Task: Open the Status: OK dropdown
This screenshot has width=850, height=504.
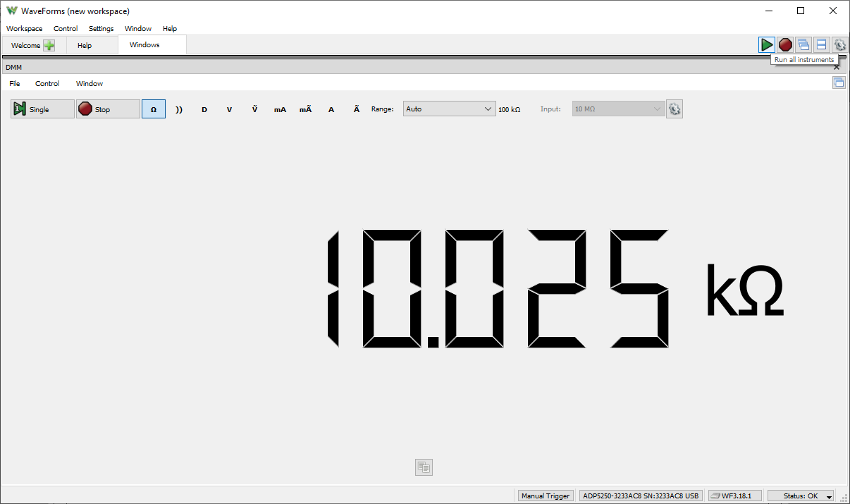Action: pos(801,496)
